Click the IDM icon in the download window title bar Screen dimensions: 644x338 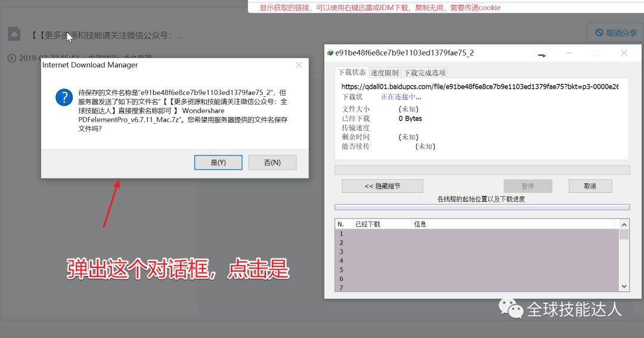click(330, 53)
